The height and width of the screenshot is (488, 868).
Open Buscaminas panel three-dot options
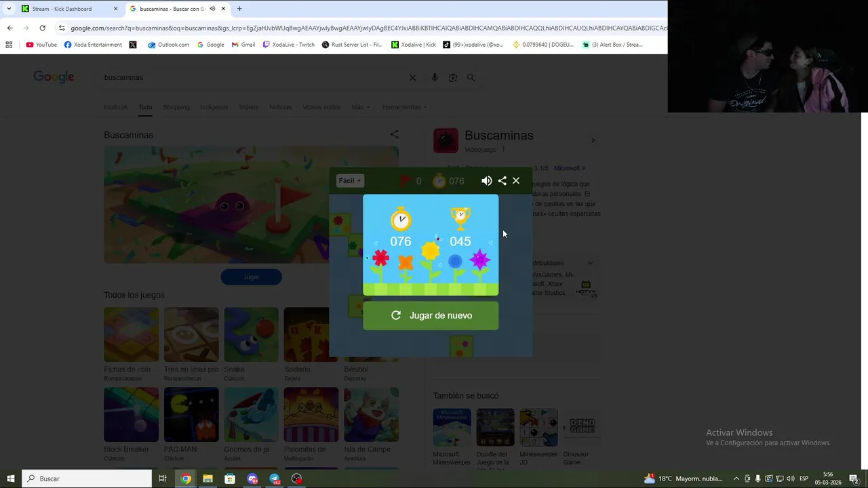pos(503,149)
